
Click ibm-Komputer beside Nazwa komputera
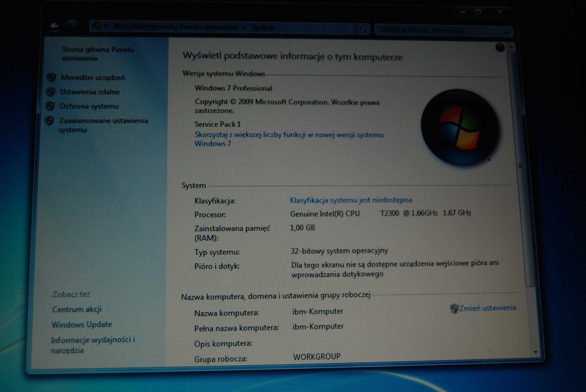point(318,311)
